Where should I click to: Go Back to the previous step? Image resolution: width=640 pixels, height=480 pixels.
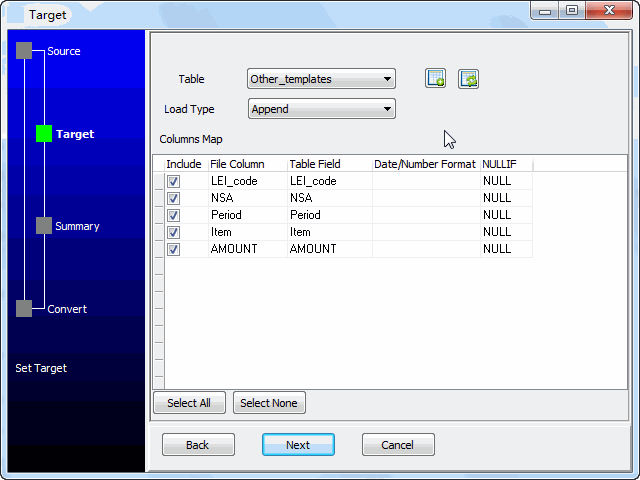(x=198, y=445)
